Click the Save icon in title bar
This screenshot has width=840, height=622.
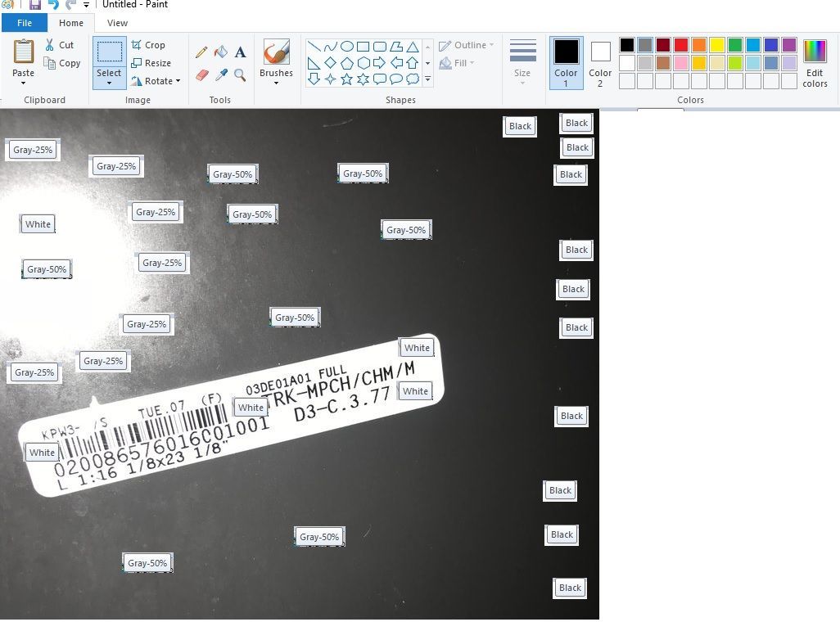click(x=35, y=5)
